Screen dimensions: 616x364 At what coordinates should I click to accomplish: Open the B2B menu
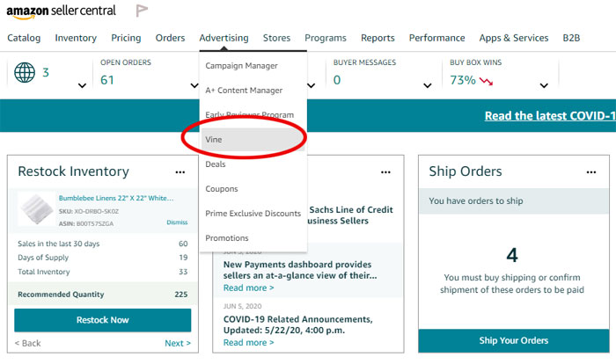[x=571, y=38]
